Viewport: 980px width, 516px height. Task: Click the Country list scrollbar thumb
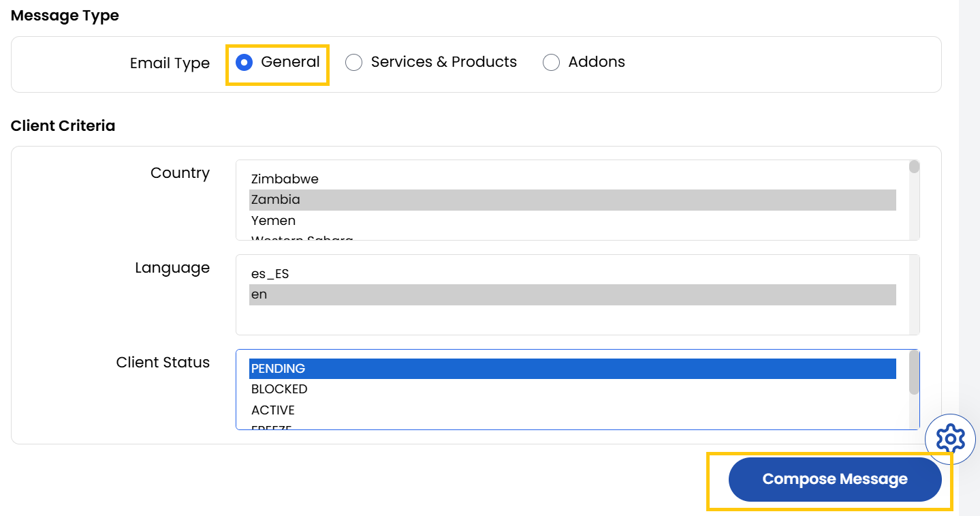tap(914, 167)
